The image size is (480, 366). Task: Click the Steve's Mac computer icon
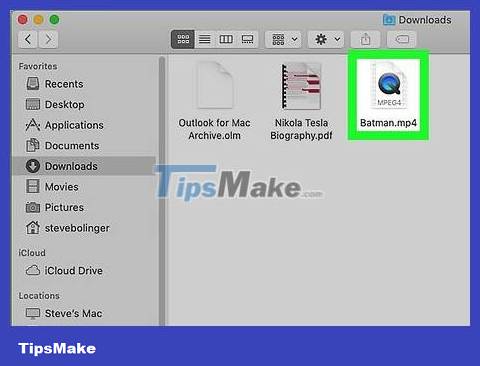click(33, 313)
